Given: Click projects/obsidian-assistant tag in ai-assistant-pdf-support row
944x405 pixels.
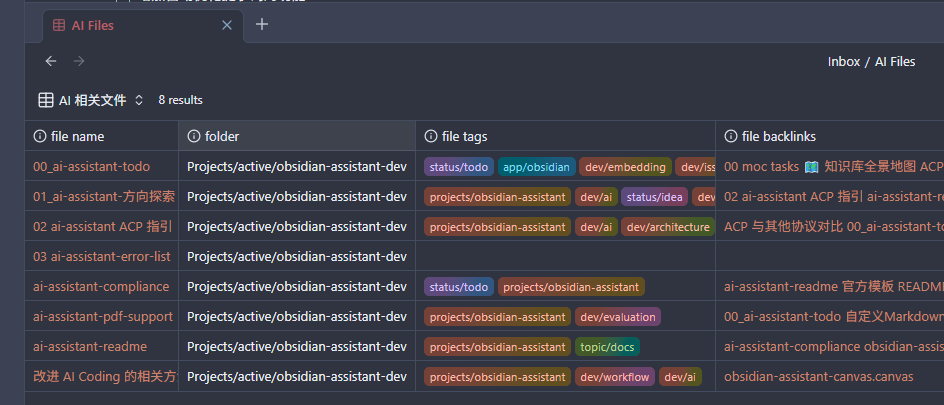Looking at the screenshot, I should 497,318.
